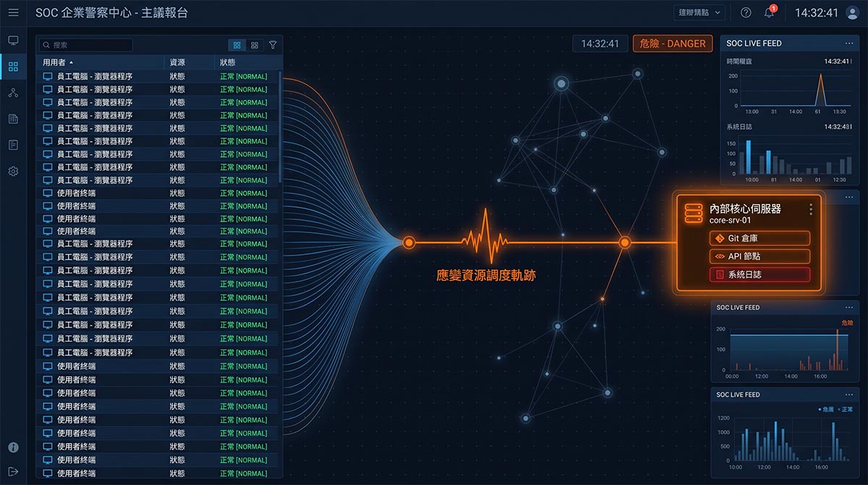Open the API 節點 button on the server card
This screenshot has height=485, width=868.
(x=759, y=256)
